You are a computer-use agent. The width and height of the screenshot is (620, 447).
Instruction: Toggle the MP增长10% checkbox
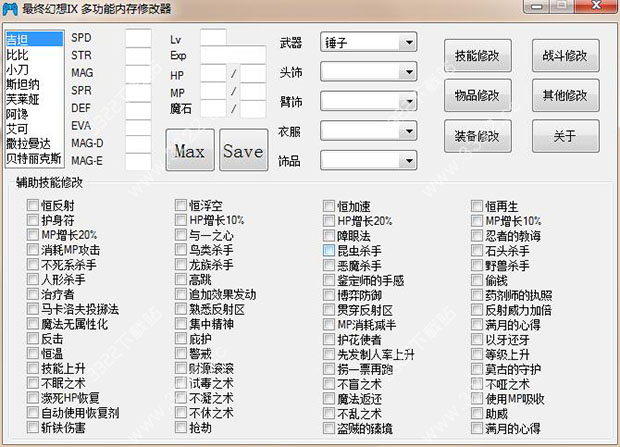click(x=477, y=221)
